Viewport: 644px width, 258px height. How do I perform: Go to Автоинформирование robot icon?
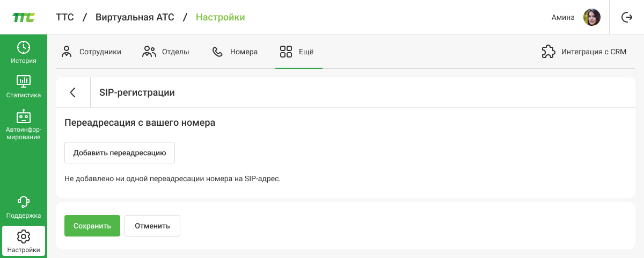(24, 117)
